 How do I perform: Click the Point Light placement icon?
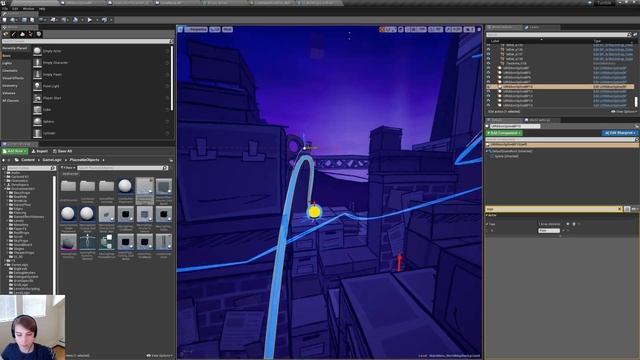[x=37, y=86]
